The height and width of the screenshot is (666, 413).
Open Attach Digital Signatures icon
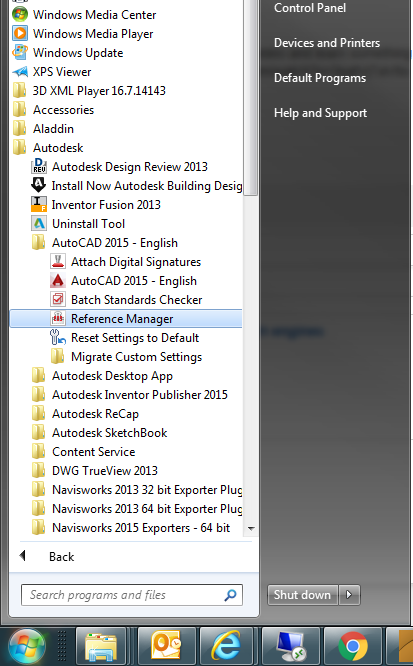click(58, 262)
